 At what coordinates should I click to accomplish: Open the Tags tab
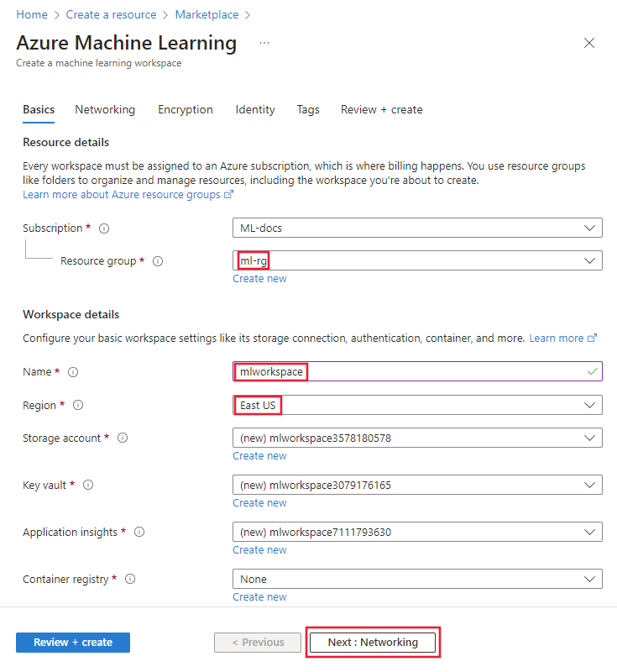pos(308,109)
